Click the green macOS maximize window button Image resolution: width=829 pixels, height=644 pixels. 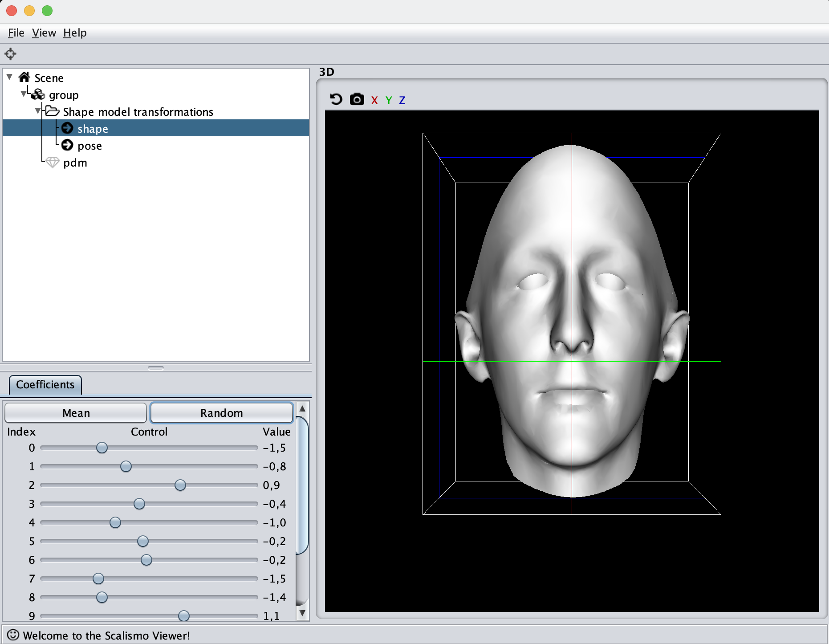pyautogui.click(x=47, y=11)
